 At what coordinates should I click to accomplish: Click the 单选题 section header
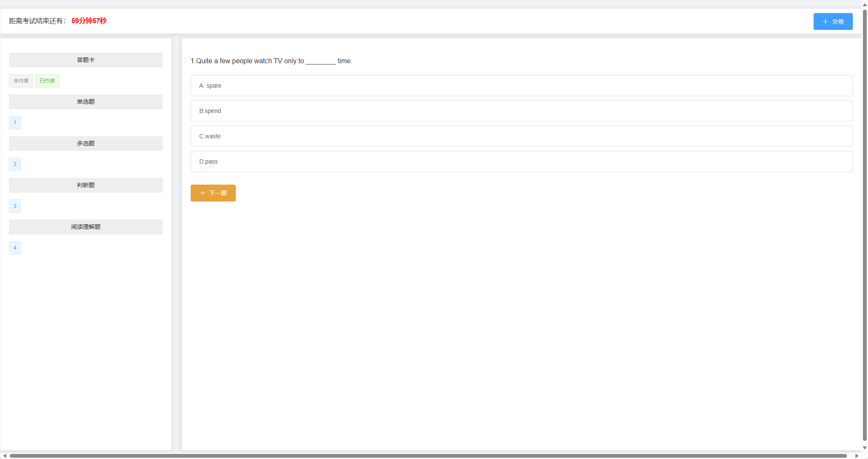[86, 102]
